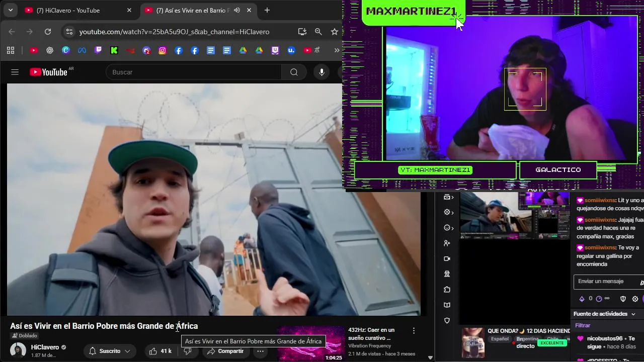Start YouTube voice search with microphone
The height and width of the screenshot is (362, 644).
tap(321, 72)
